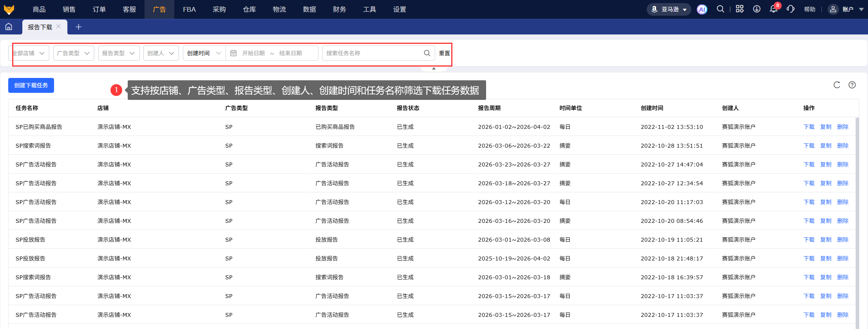Expand the 全部店铺 store dropdown
Viewport: 868px width, 329px height.
point(29,53)
